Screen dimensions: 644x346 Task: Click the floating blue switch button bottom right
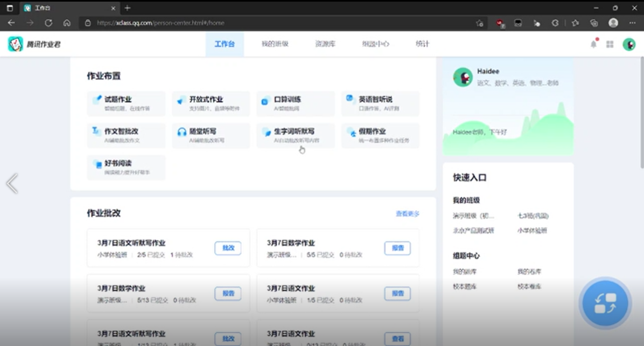(x=605, y=303)
